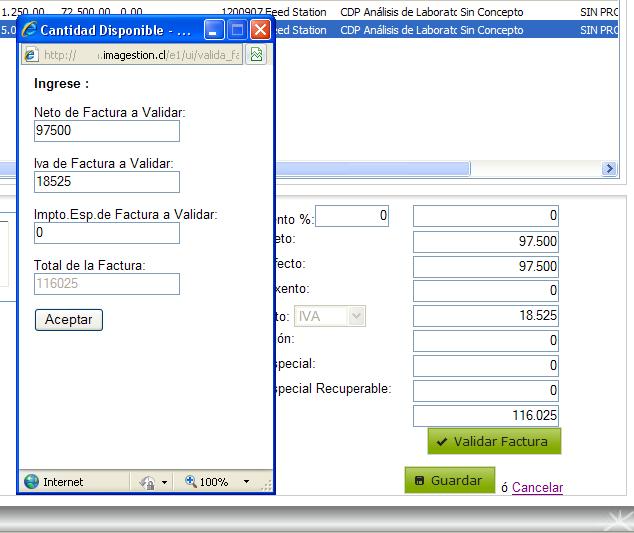Click the Impto.Esp. de Factura a Validar field
Screen dimensions: 634x533
click(107, 233)
